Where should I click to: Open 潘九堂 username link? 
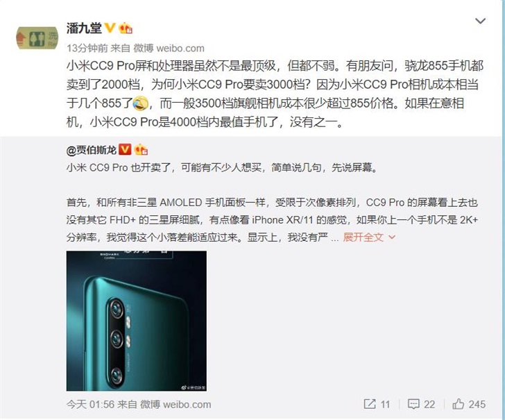coord(84,28)
